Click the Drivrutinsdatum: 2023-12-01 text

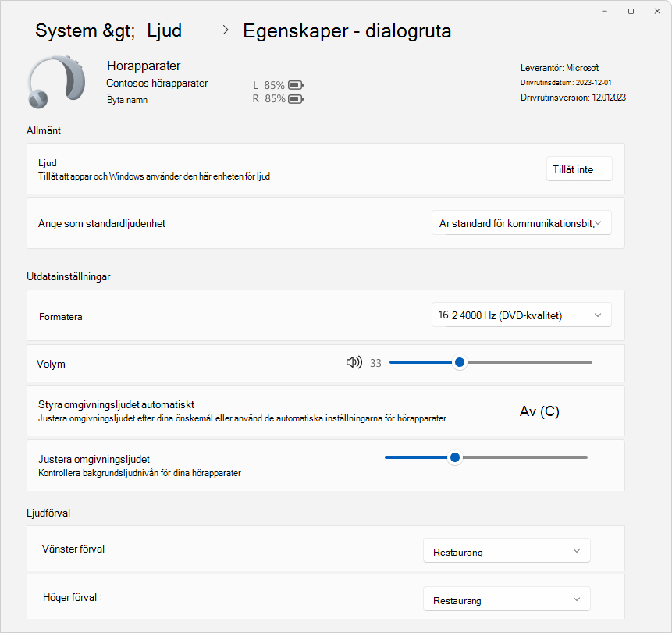[566, 82]
